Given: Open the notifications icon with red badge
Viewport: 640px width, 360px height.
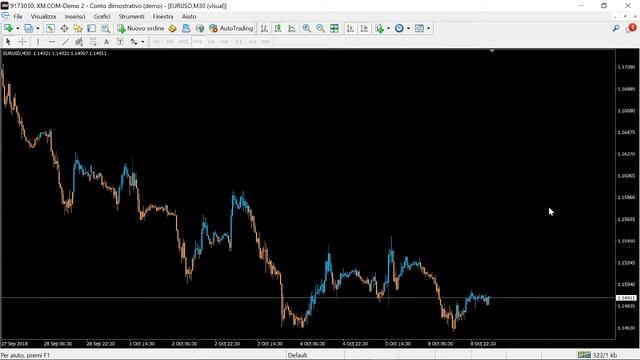Looking at the screenshot, I should pos(631,28).
